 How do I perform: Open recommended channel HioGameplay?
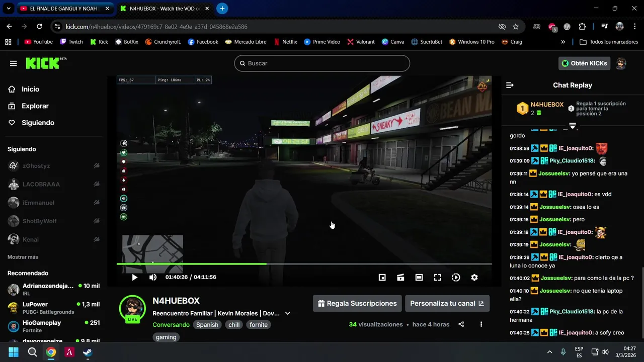[54, 326]
